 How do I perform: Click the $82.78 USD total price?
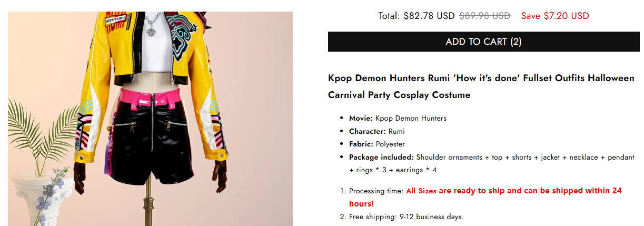(x=429, y=16)
